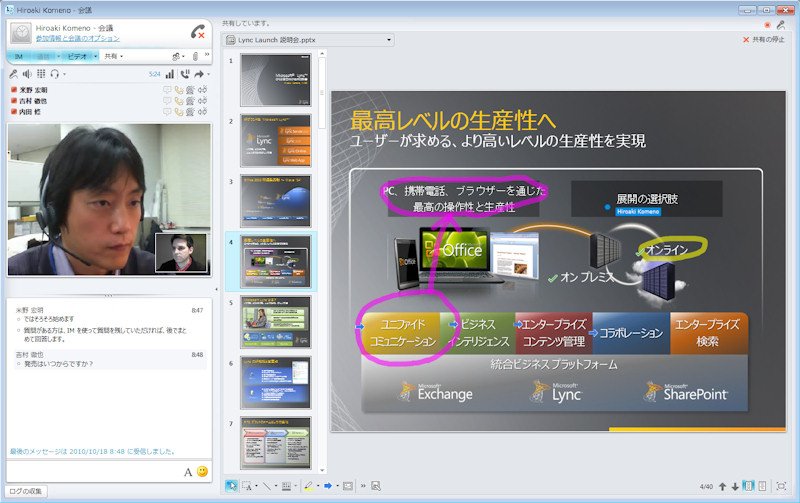Click the headset audio device icon

coord(55,74)
